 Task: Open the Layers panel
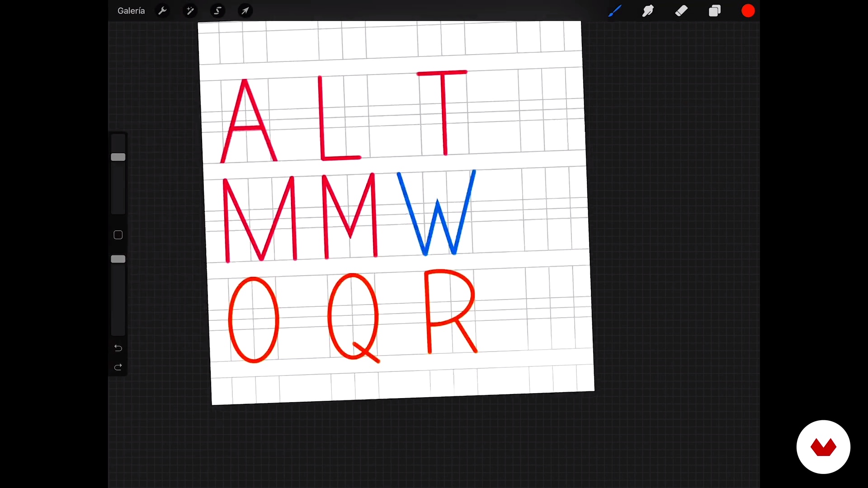(x=715, y=11)
